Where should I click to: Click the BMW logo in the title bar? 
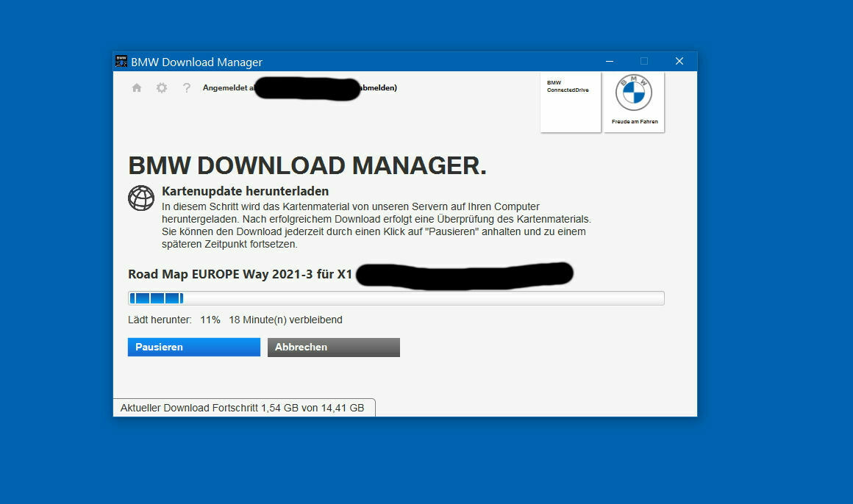tap(121, 61)
